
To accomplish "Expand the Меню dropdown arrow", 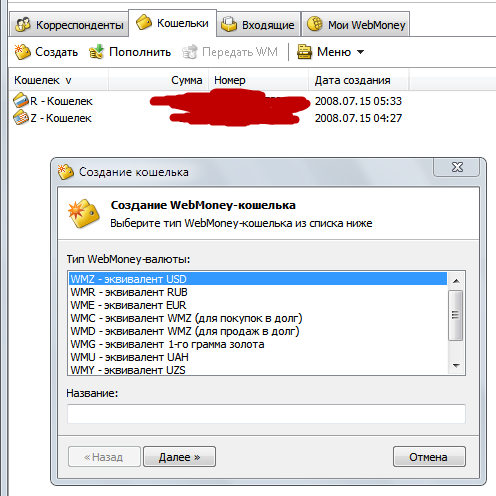I will click(360, 52).
